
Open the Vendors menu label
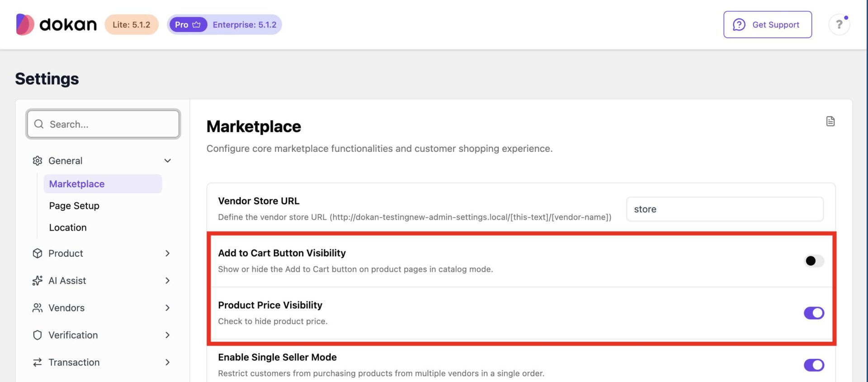[66, 308]
